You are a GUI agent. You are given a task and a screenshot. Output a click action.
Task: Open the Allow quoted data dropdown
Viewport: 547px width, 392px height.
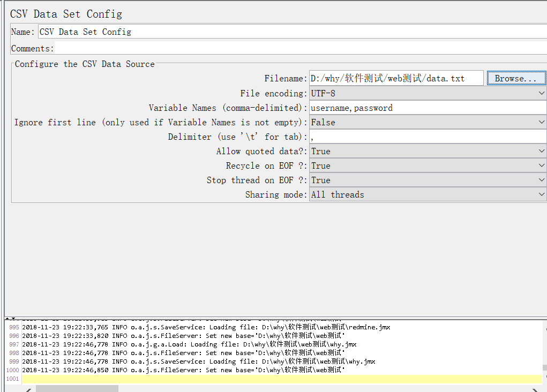(x=428, y=151)
